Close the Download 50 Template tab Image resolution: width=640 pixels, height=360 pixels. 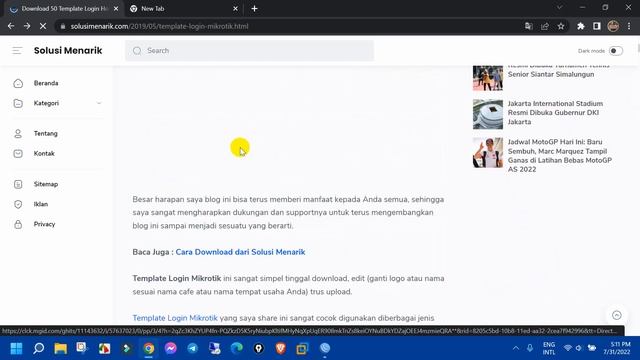pyautogui.click(x=116, y=9)
